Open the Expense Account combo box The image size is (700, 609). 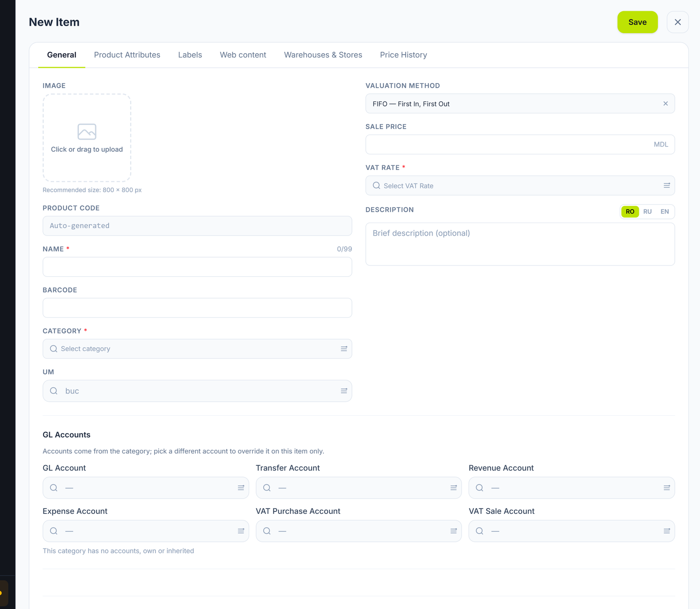pyautogui.click(x=146, y=531)
